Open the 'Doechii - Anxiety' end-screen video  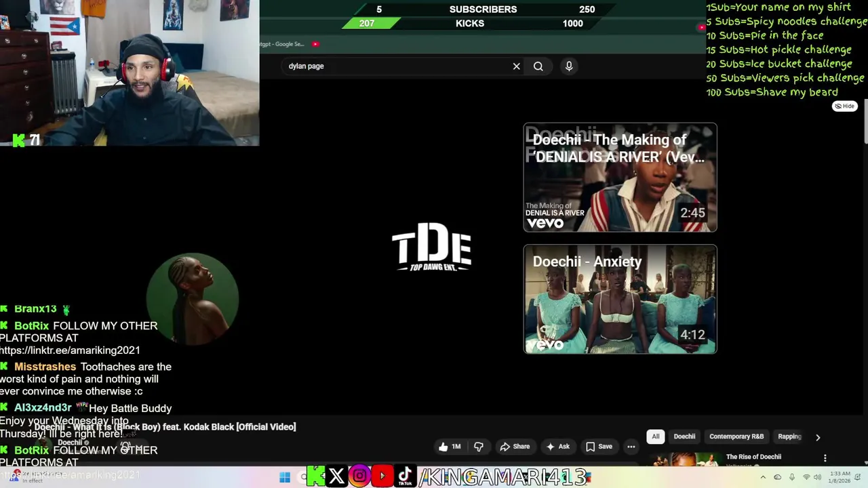[620, 299]
